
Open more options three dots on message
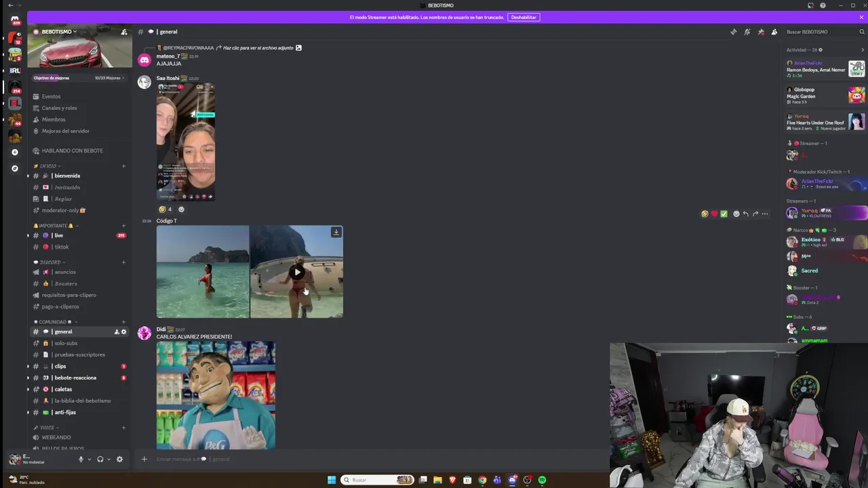765,214
